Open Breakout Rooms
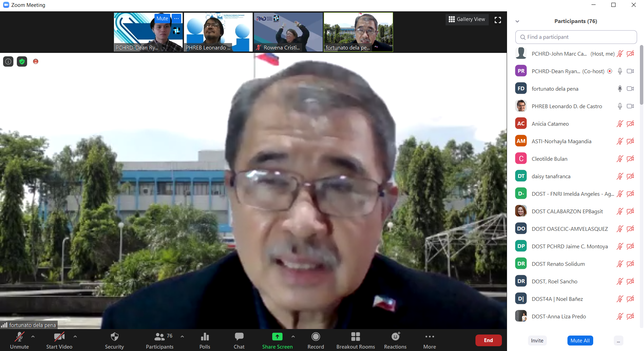The height and width of the screenshot is (351, 644). pyautogui.click(x=355, y=337)
